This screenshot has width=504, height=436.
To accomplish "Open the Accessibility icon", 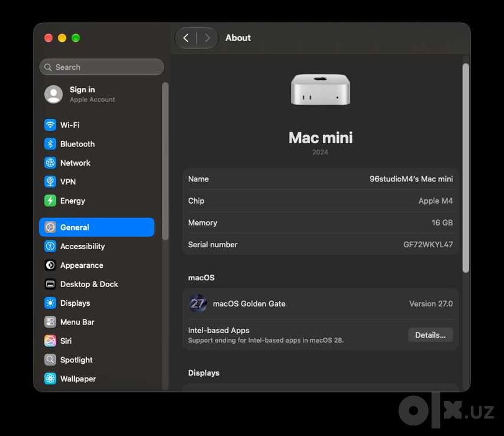I will pyautogui.click(x=50, y=246).
